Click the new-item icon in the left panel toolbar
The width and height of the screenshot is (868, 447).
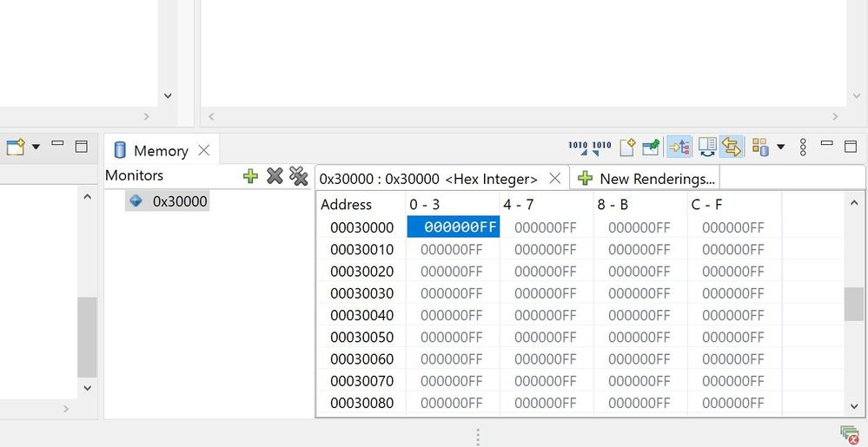pyautogui.click(x=15, y=147)
